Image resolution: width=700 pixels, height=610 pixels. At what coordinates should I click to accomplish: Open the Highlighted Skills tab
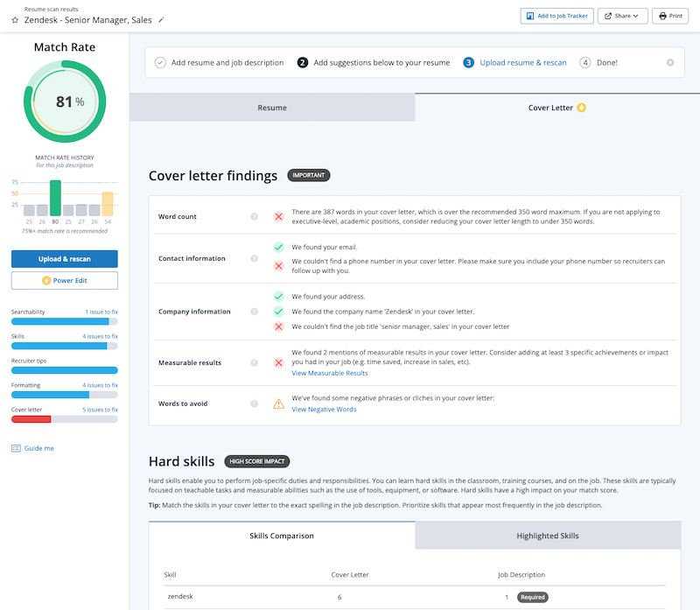pos(547,536)
